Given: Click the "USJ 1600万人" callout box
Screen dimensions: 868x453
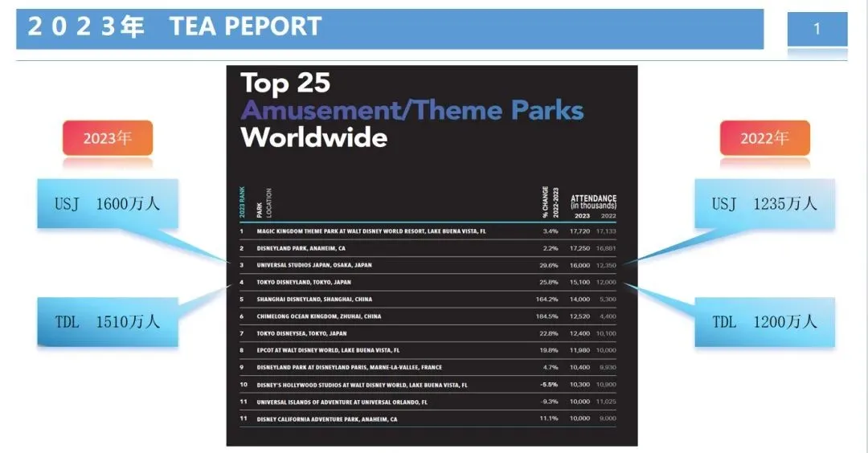Looking at the screenshot, I should (108, 203).
